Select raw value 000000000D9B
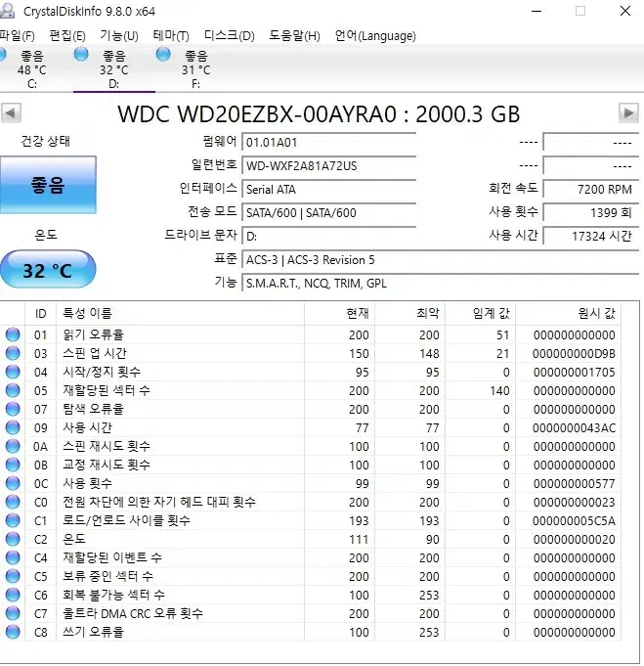The image size is (644, 666). point(574,354)
